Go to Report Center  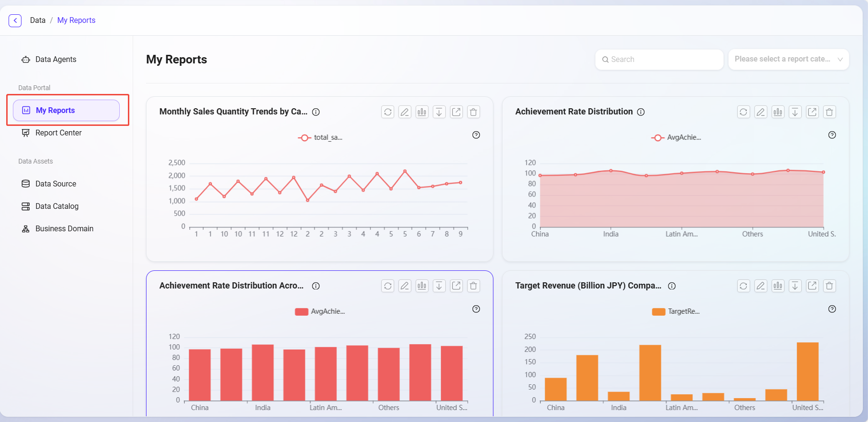tap(58, 133)
